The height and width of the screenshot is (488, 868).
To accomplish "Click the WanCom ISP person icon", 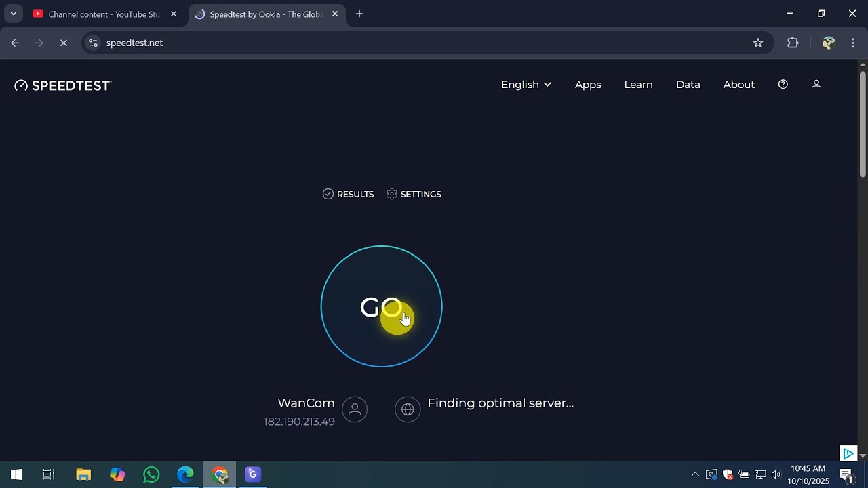I will tap(354, 409).
